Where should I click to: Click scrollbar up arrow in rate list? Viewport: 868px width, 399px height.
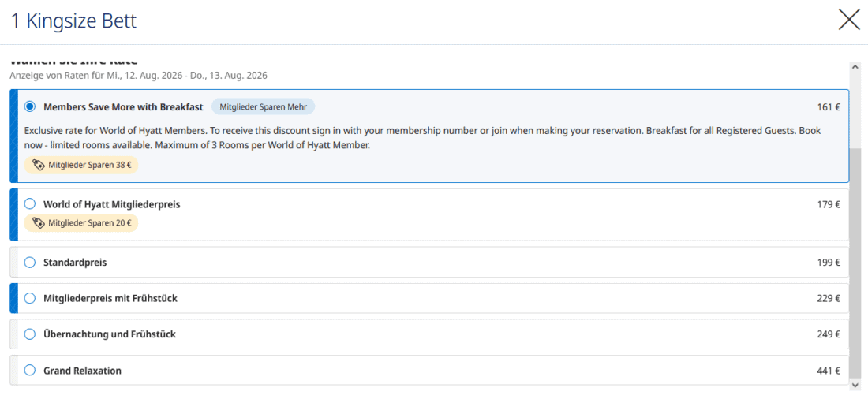855,66
